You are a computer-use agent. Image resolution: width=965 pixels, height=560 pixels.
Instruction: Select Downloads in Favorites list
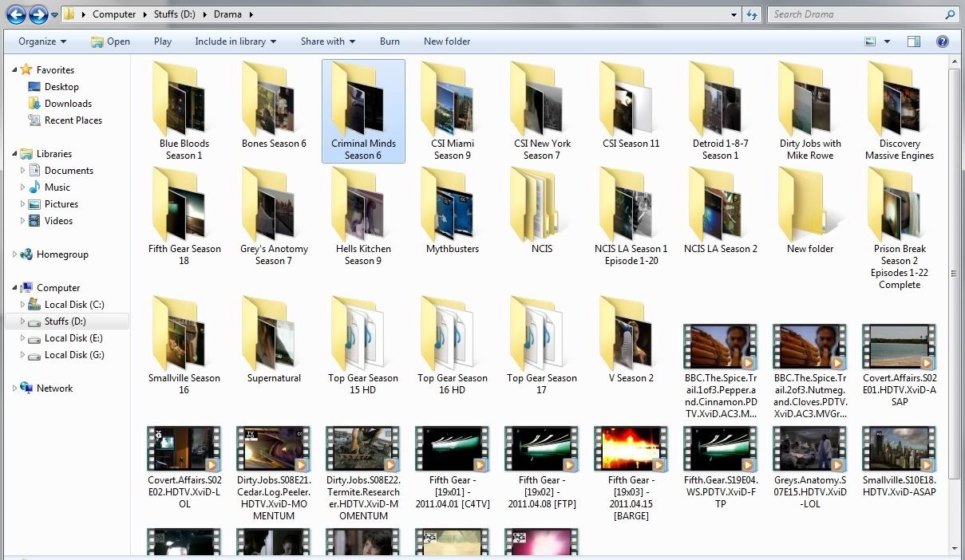68,104
